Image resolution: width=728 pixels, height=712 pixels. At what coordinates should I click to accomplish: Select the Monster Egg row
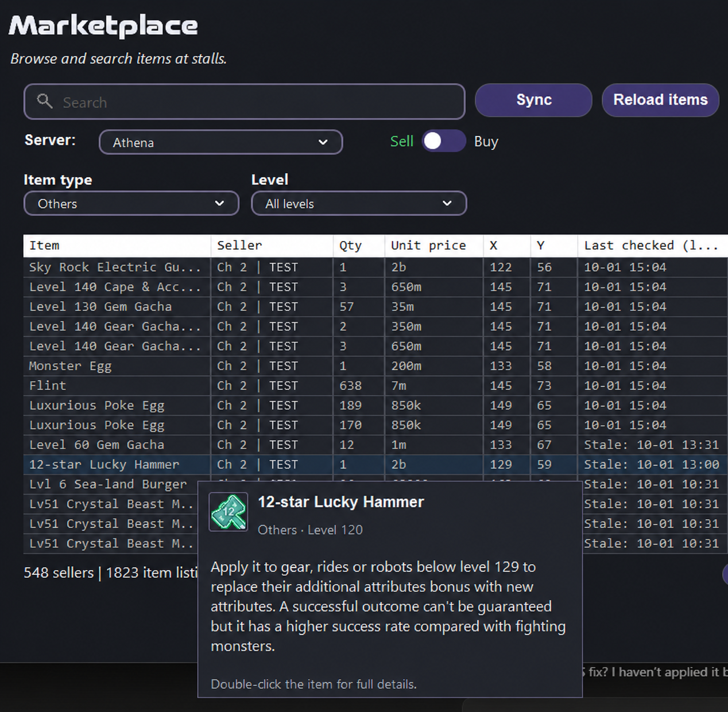click(375, 366)
